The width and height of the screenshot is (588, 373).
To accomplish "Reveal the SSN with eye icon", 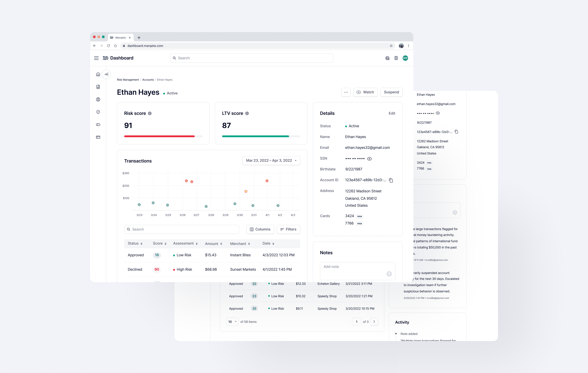I will (x=369, y=159).
